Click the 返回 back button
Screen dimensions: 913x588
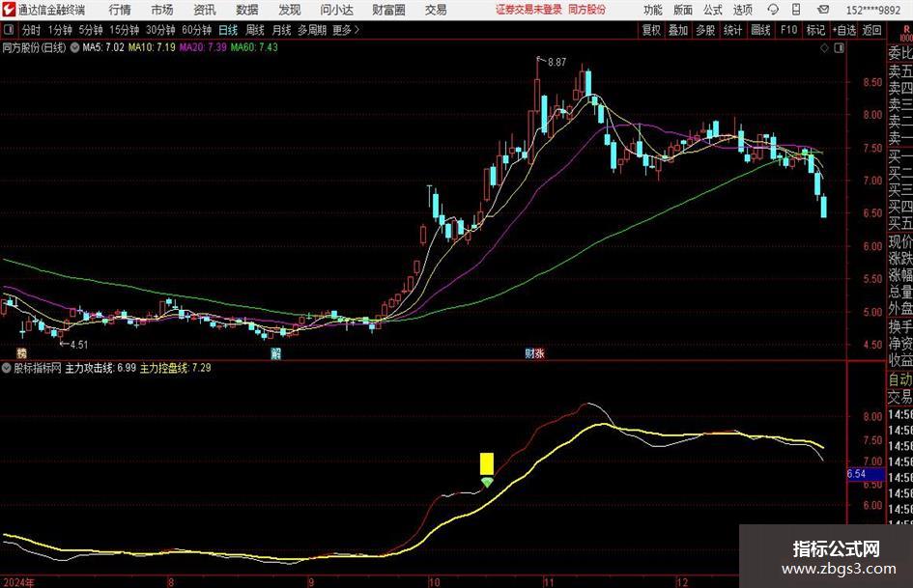[871, 30]
